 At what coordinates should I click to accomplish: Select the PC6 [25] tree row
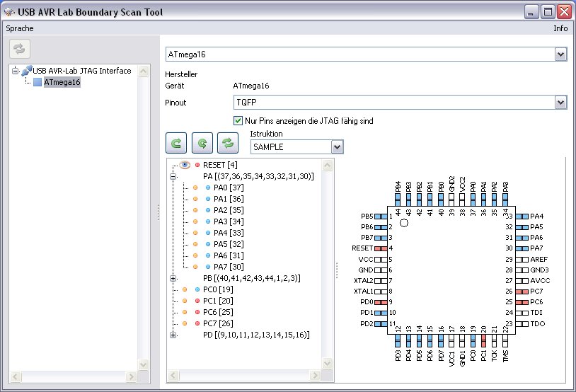click(218, 312)
